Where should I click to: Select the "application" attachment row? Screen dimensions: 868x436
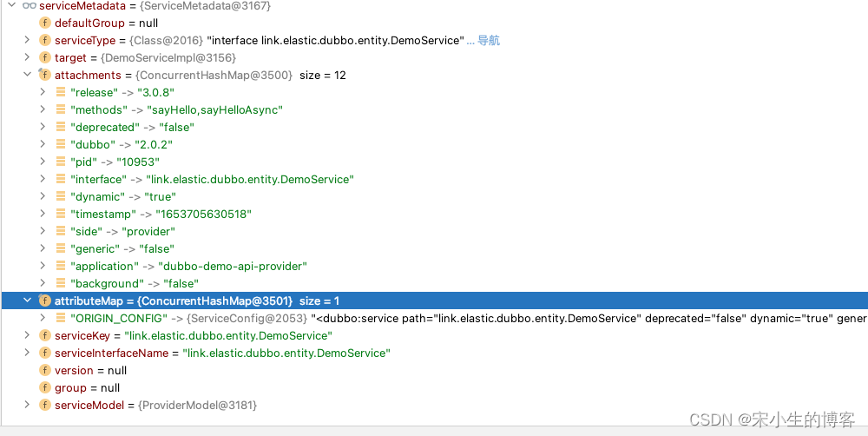[x=188, y=267]
